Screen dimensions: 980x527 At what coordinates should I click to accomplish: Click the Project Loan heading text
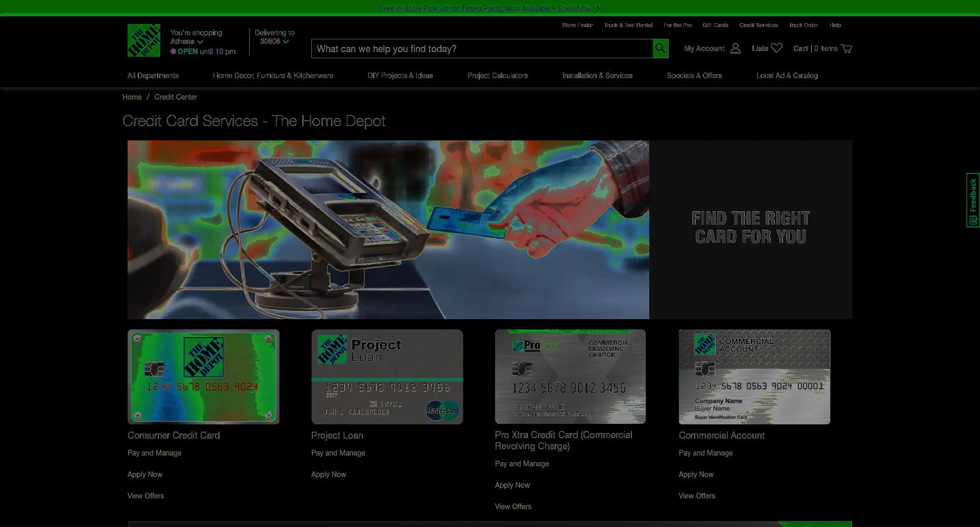click(x=337, y=436)
